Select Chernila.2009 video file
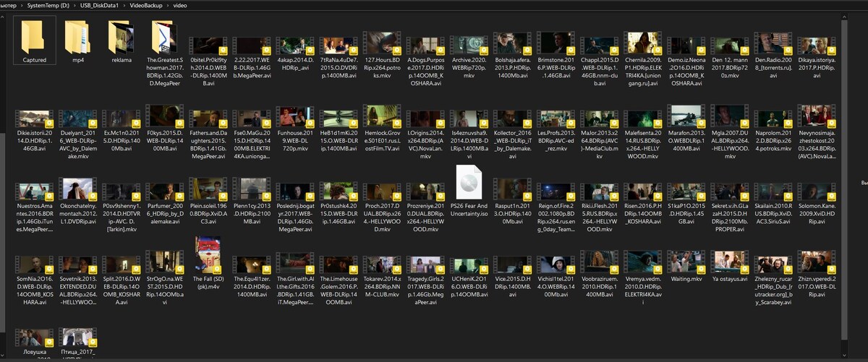The image size is (868, 362). tap(642, 43)
